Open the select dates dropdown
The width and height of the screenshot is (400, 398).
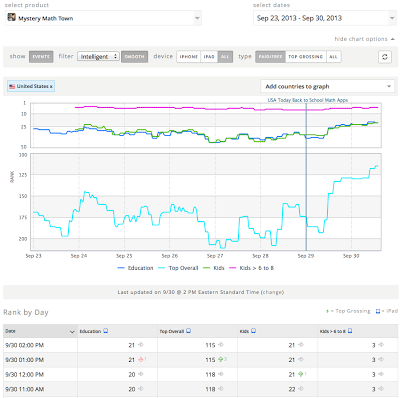click(x=325, y=18)
